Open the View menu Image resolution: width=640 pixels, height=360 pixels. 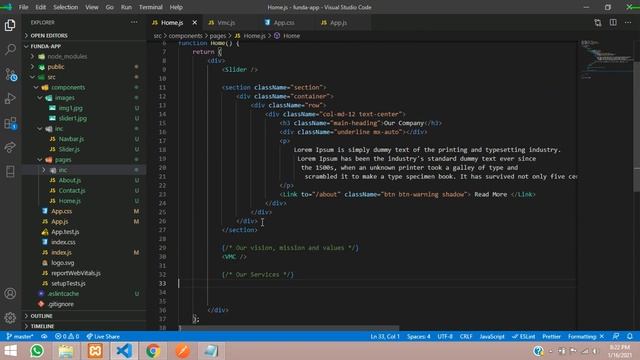tap(91, 7)
